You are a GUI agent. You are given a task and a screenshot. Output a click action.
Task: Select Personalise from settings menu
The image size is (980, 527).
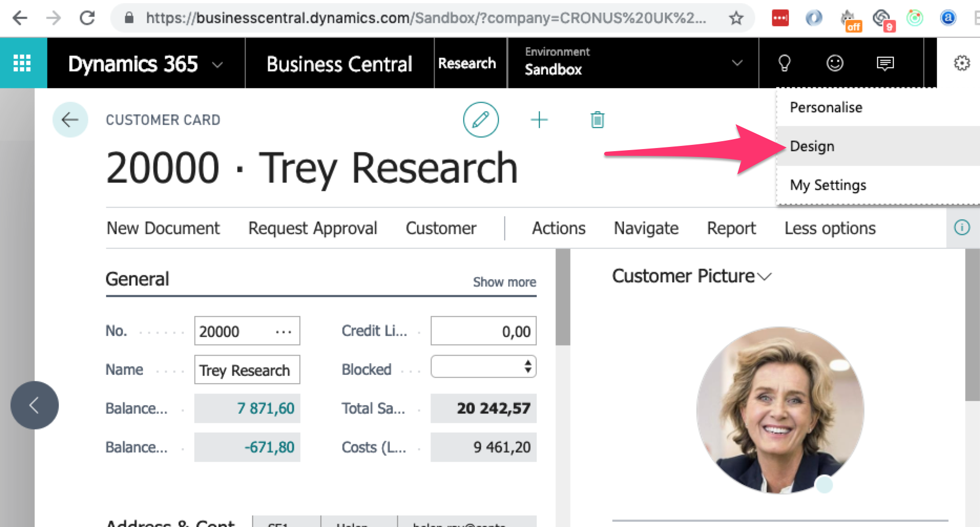[x=826, y=107]
